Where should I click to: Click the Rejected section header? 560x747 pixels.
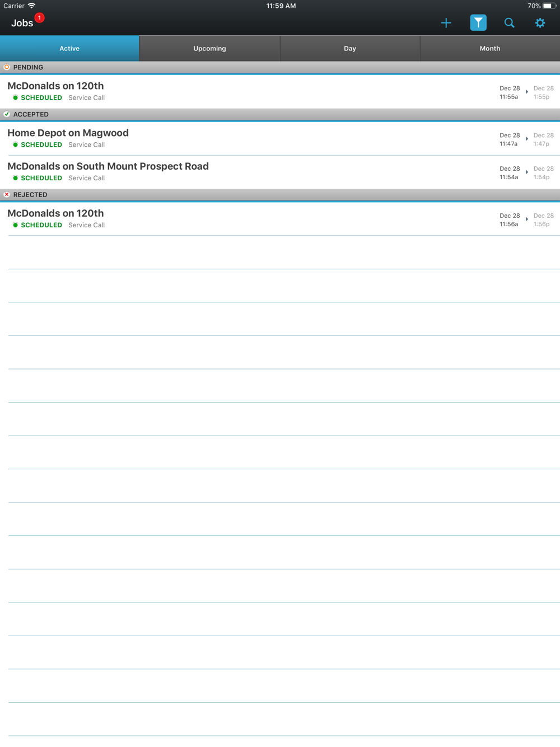pyautogui.click(x=280, y=195)
